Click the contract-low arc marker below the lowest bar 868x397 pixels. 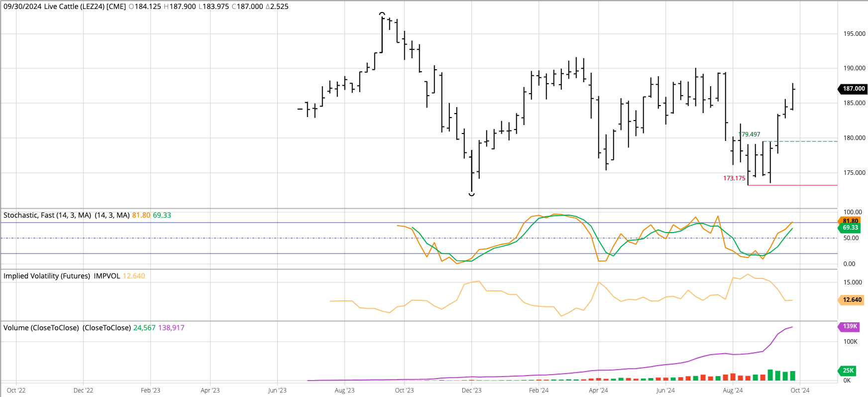click(x=472, y=194)
